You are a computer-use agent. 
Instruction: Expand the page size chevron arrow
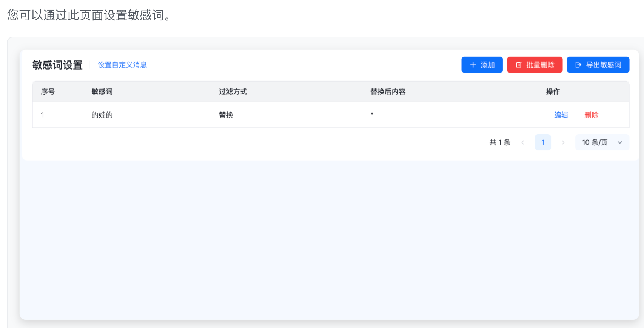(619, 142)
